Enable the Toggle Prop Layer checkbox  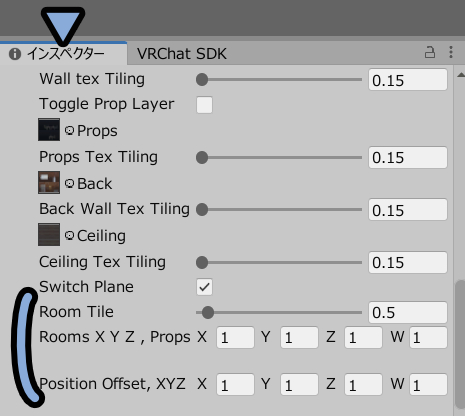[204, 105]
